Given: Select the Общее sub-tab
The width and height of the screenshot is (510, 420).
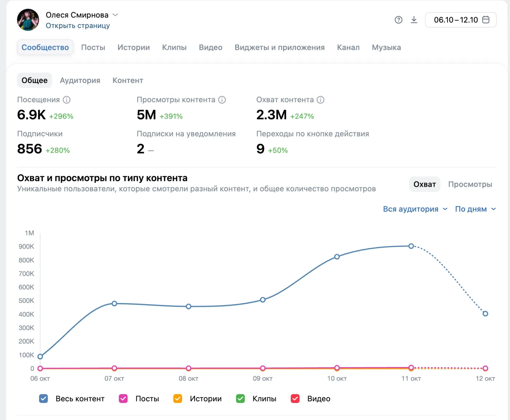Looking at the screenshot, I should (35, 80).
